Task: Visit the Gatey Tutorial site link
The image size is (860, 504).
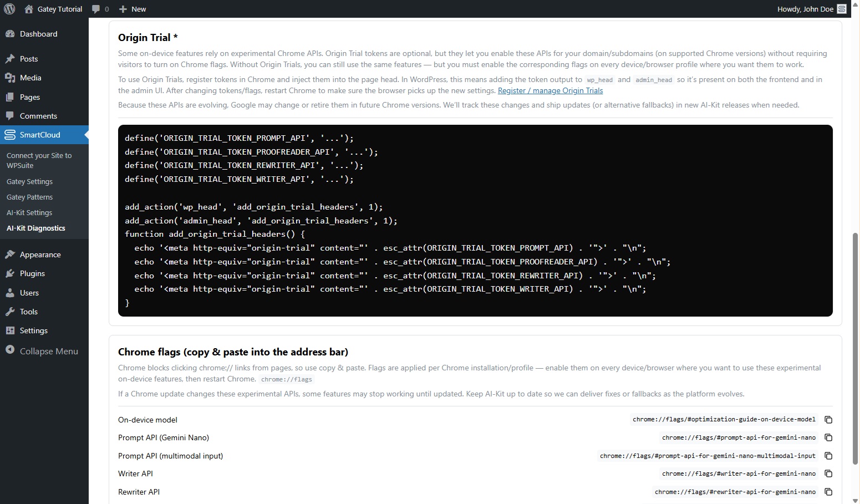Action: click(x=59, y=9)
